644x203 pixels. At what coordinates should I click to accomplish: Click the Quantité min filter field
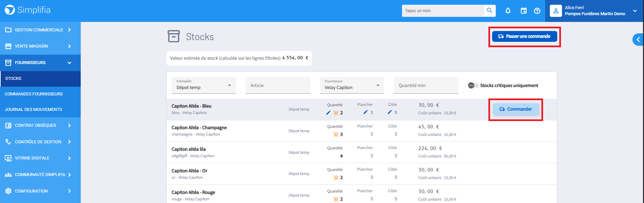coord(426,85)
